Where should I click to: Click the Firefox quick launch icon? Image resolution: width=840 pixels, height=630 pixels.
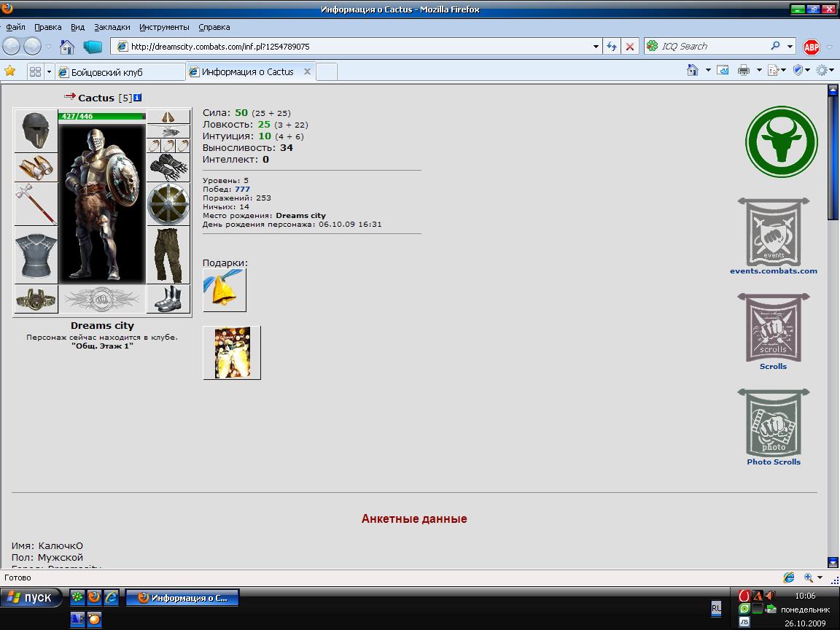94,596
